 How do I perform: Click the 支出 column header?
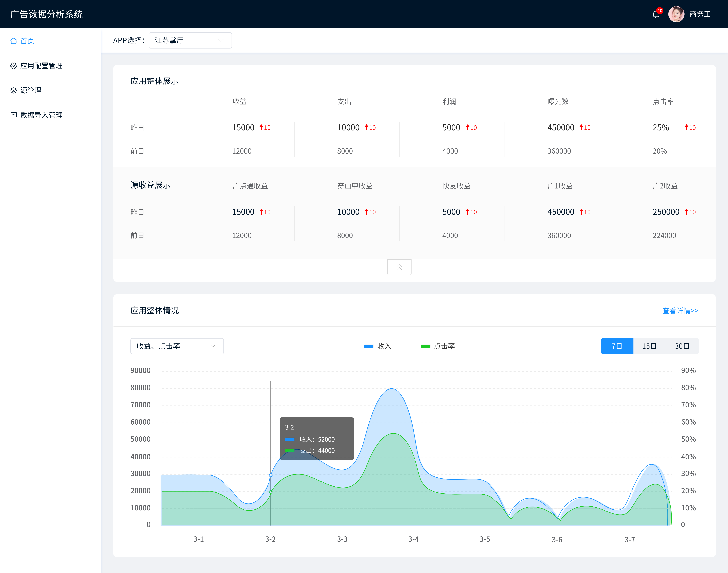coord(344,102)
